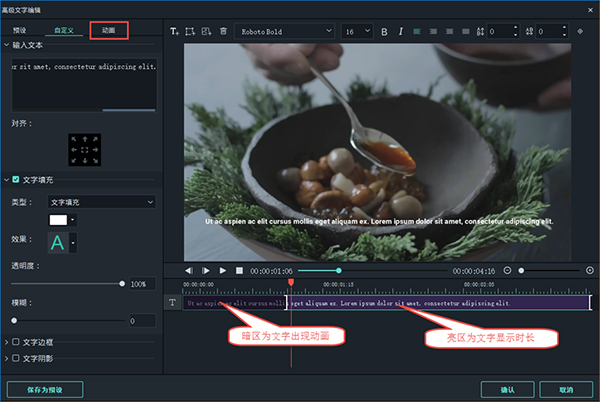600x402 pixels.
Task: Click the white fill color swatch
Action: click(x=58, y=218)
